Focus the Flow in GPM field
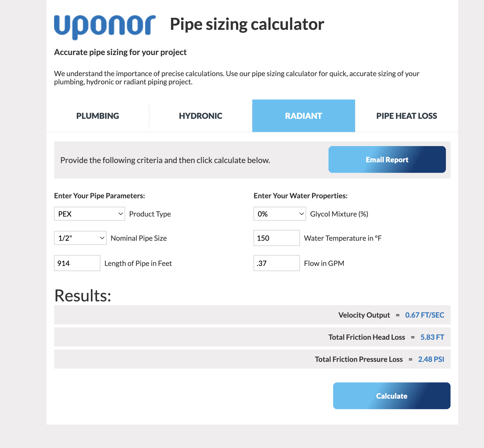 pos(277,263)
